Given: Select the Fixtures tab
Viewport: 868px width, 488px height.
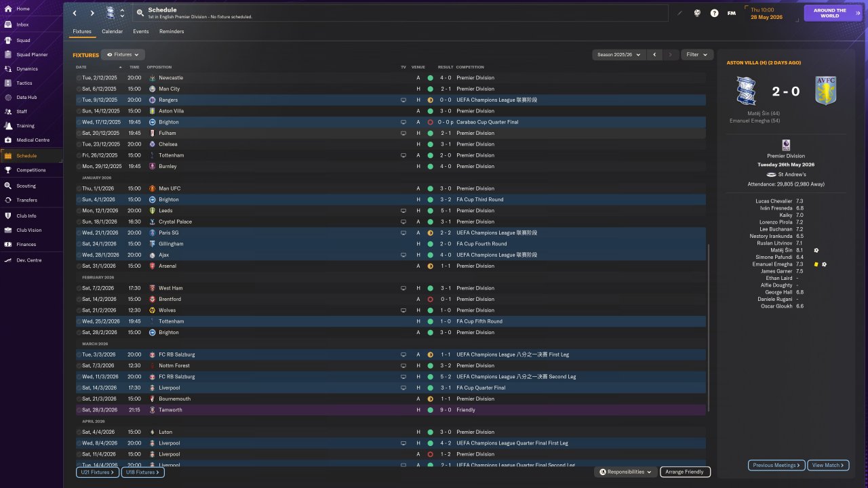Looking at the screenshot, I should click(82, 31).
